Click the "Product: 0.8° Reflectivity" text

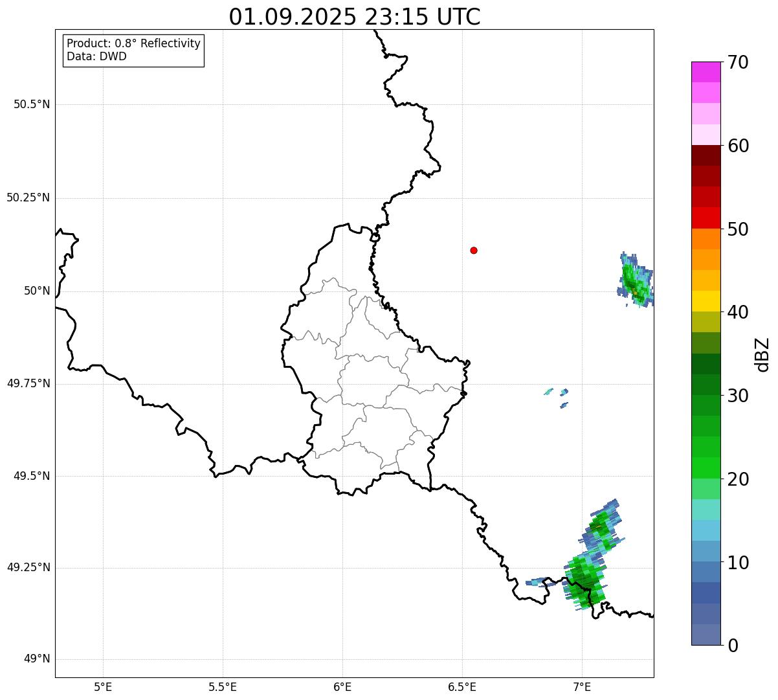pyautogui.click(x=134, y=43)
